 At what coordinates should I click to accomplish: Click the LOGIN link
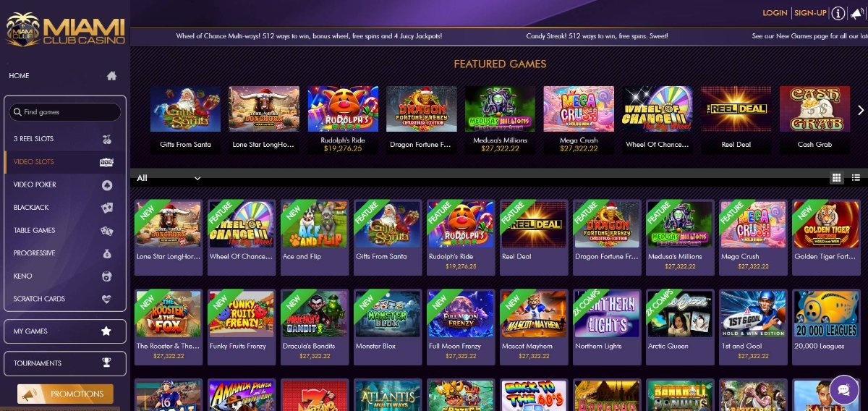point(775,13)
